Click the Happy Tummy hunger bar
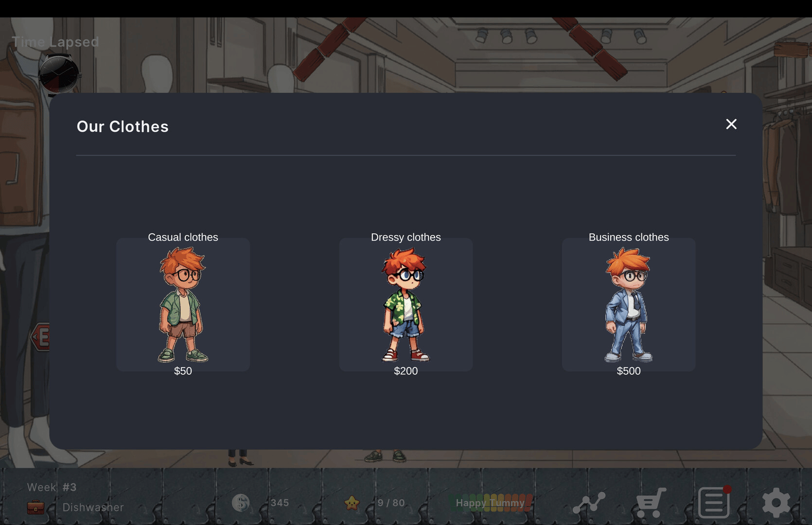 pyautogui.click(x=490, y=503)
